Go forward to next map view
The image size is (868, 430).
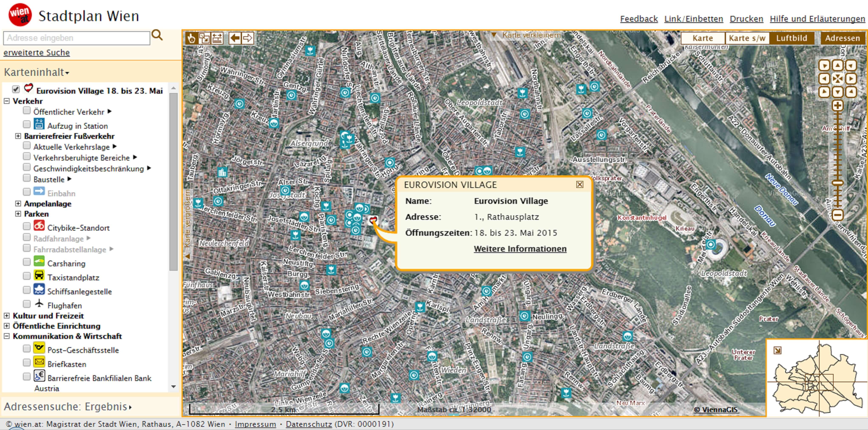click(x=247, y=38)
